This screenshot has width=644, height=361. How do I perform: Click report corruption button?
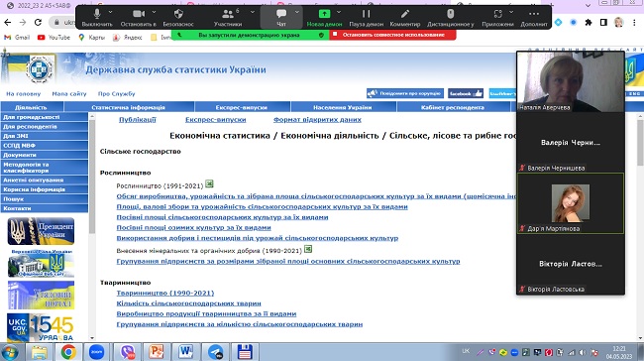(405, 93)
